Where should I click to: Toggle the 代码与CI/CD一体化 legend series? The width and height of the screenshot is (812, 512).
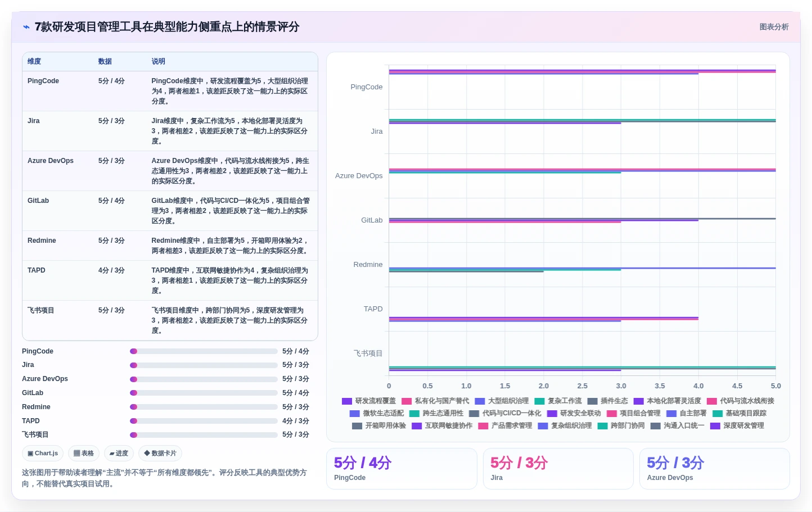(x=505, y=414)
